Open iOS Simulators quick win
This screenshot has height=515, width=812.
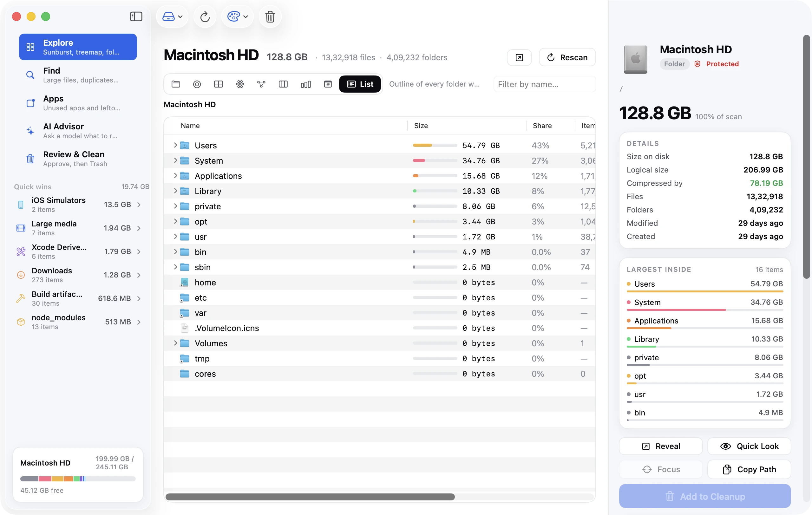[x=78, y=205]
